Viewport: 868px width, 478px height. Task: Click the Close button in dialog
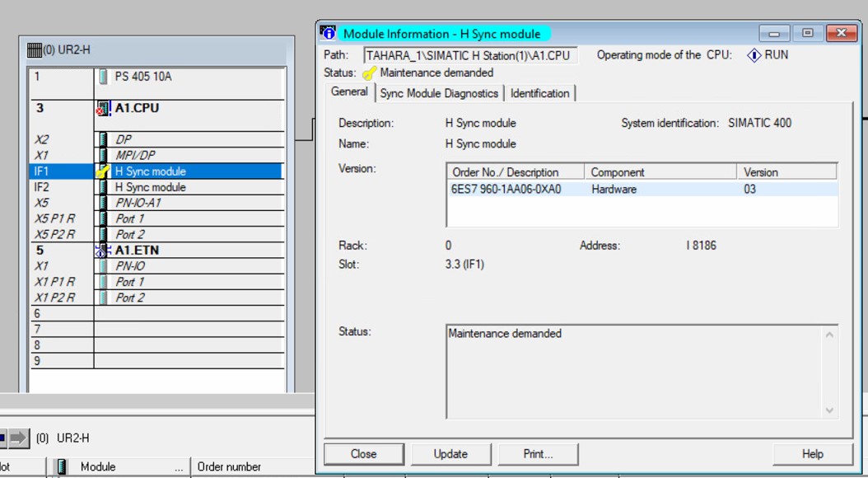[363, 454]
